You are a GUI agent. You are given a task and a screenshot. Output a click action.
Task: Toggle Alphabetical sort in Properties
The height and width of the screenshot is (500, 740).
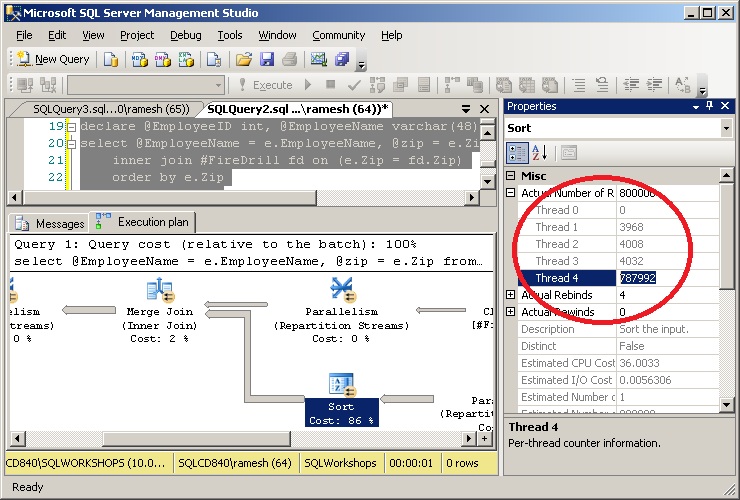point(539,153)
